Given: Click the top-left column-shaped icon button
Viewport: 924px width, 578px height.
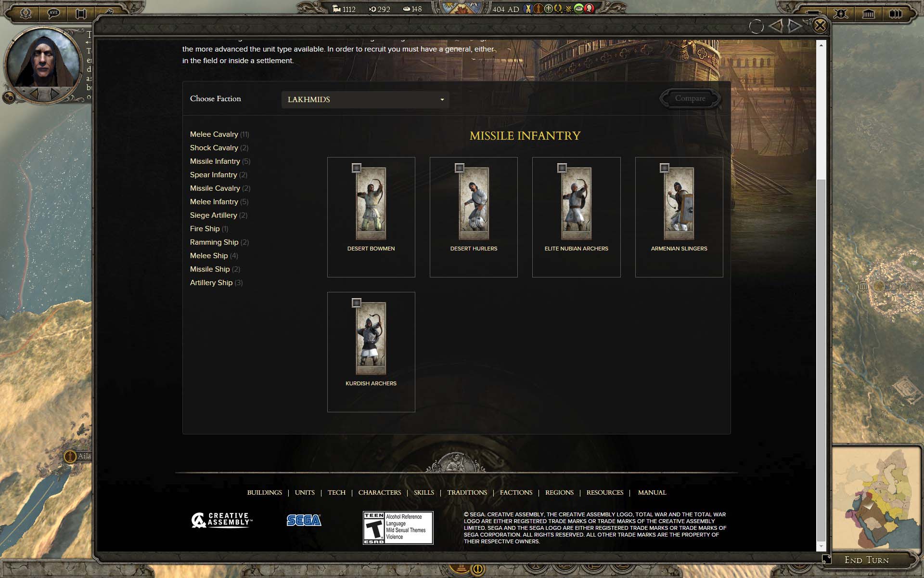Looking at the screenshot, I should (x=81, y=13).
